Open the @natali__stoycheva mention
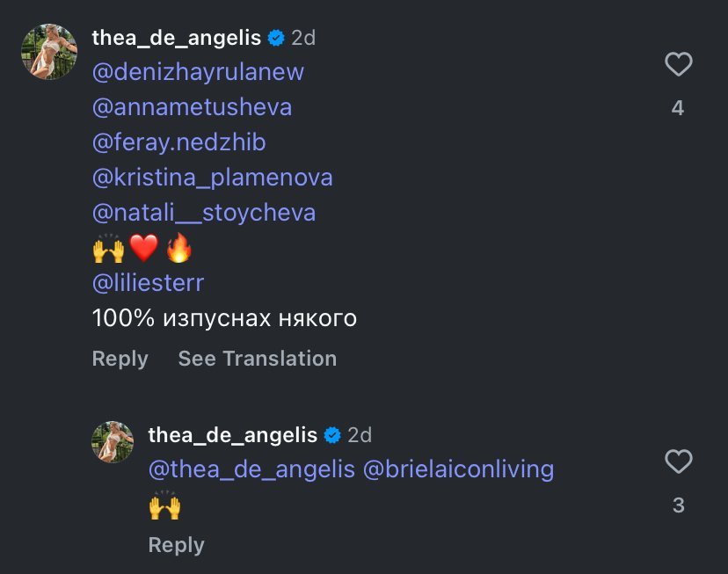This screenshot has height=574, width=728. click(203, 213)
